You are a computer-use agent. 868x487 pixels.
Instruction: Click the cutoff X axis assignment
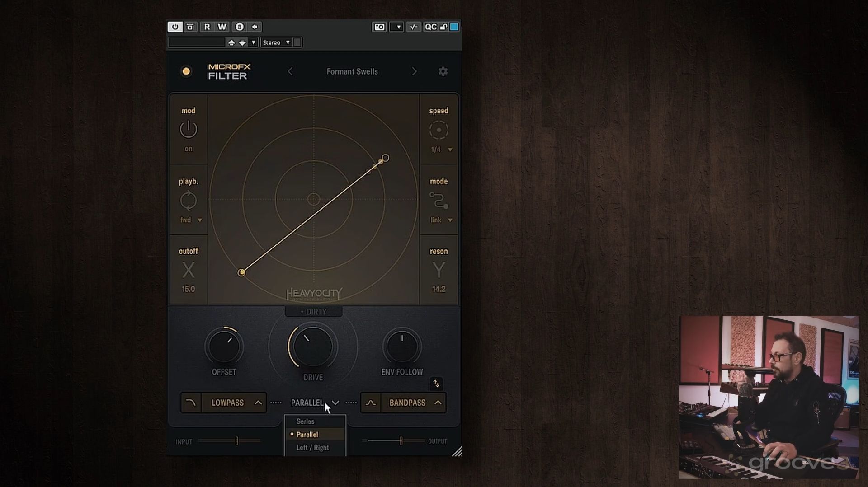point(189,270)
